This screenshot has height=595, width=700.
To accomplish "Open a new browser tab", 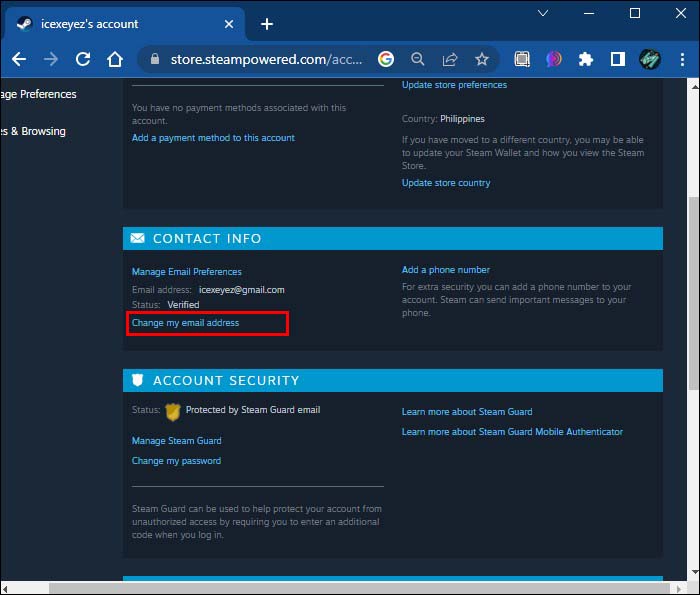I will tap(267, 24).
